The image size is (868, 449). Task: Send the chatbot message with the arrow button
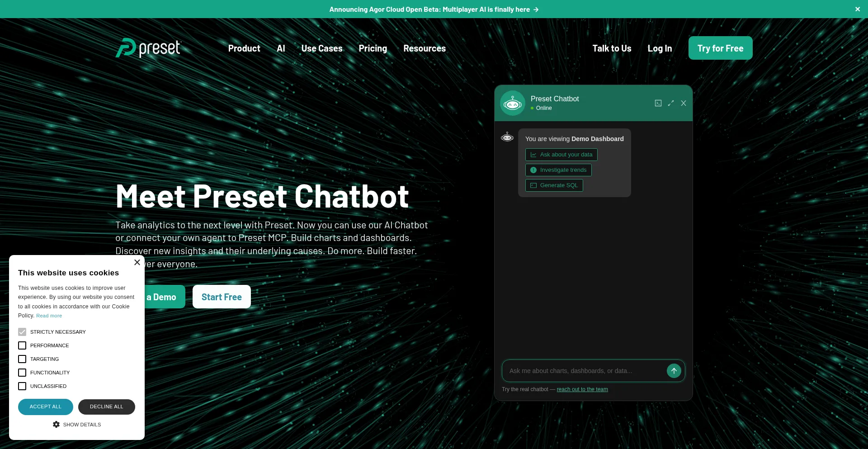click(674, 371)
